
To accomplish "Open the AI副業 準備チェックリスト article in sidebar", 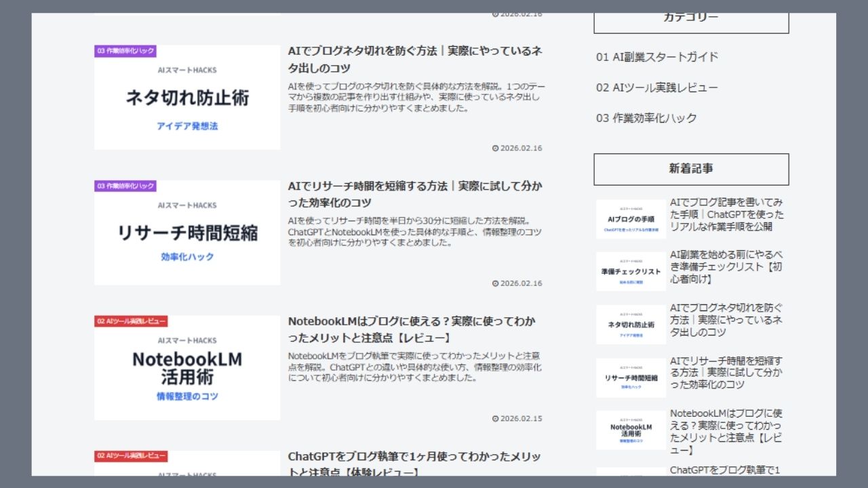I will 726,264.
